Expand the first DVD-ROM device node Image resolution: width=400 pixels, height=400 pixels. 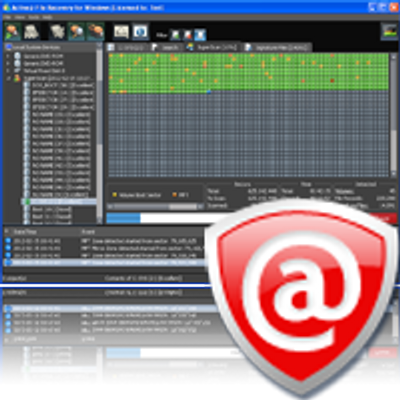[x=8, y=56]
